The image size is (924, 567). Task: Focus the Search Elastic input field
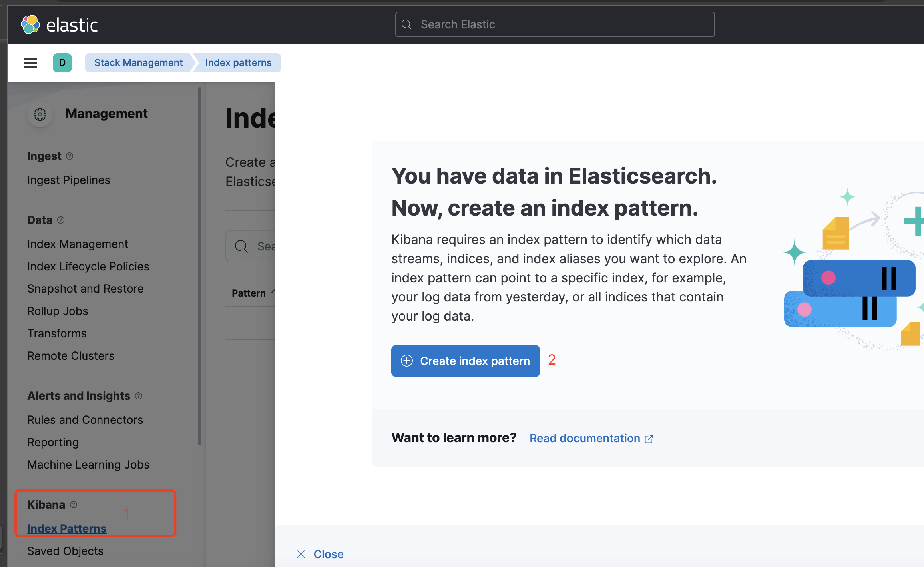(x=555, y=24)
